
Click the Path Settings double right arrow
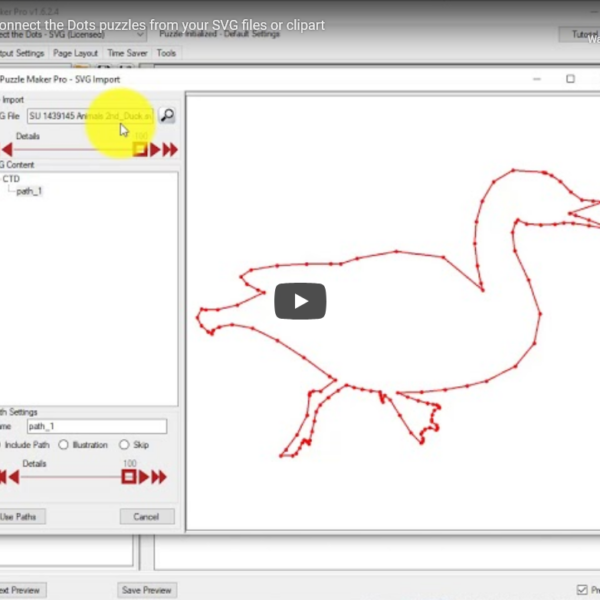(x=160, y=477)
